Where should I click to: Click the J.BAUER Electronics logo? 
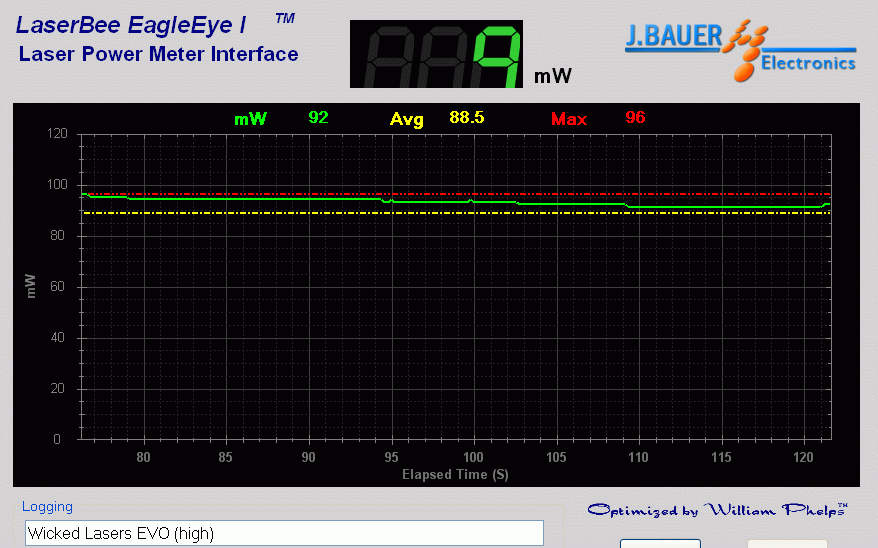coord(740,50)
